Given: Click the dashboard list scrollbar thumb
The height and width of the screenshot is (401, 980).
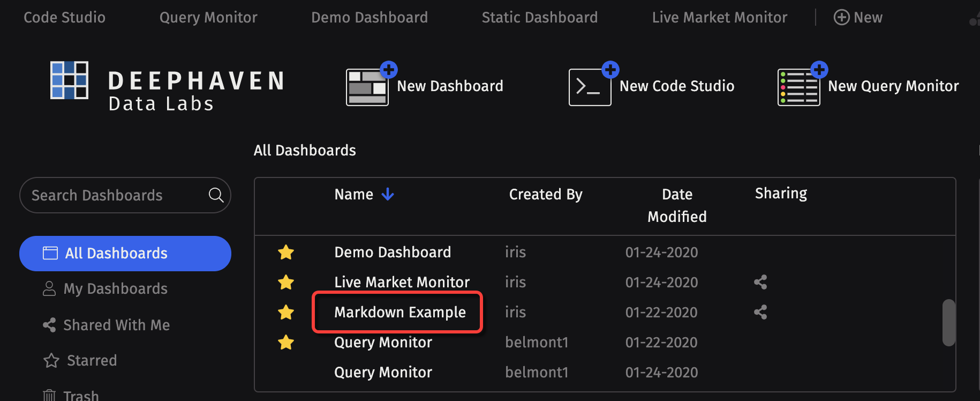Looking at the screenshot, I should pyautogui.click(x=949, y=323).
